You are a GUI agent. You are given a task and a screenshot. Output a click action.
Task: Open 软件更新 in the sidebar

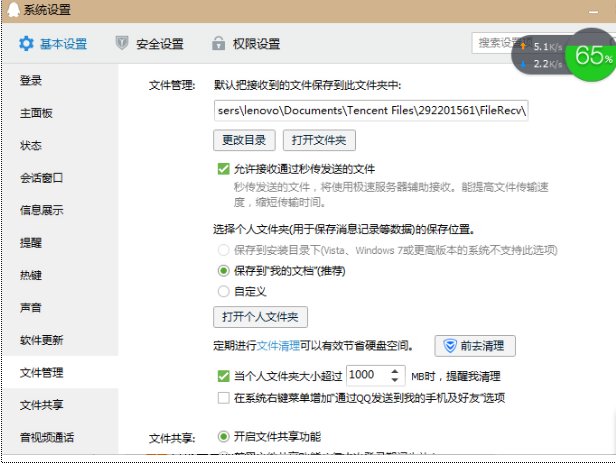tap(62, 340)
